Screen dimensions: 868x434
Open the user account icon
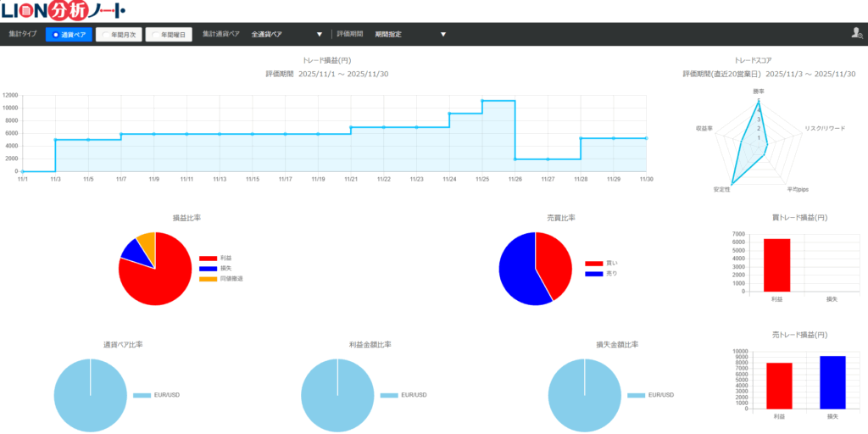pos(856,34)
